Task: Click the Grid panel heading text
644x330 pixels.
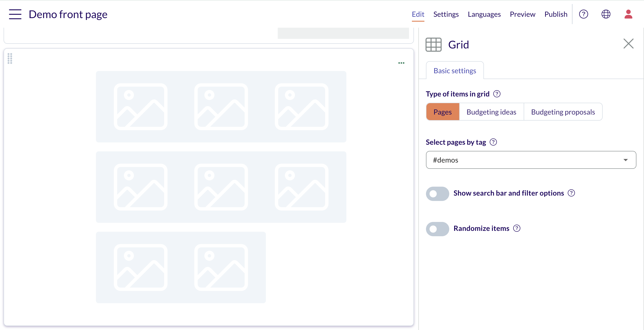Action: tap(458, 45)
